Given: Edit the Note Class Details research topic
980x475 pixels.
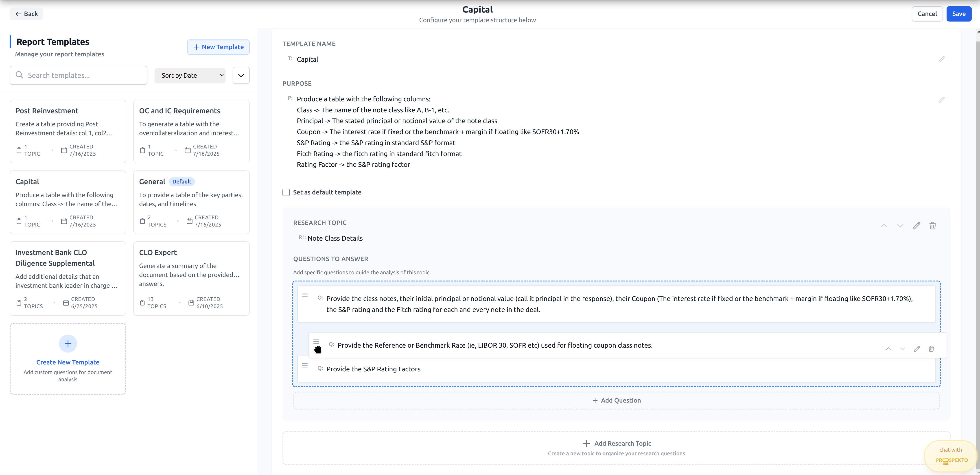Looking at the screenshot, I should click(x=916, y=226).
